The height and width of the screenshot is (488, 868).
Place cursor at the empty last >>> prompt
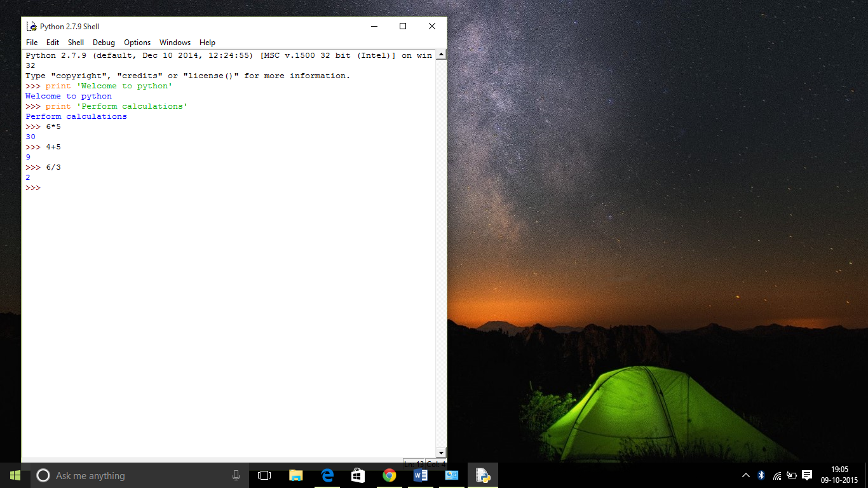pyautogui.click(x=33, y=188)
